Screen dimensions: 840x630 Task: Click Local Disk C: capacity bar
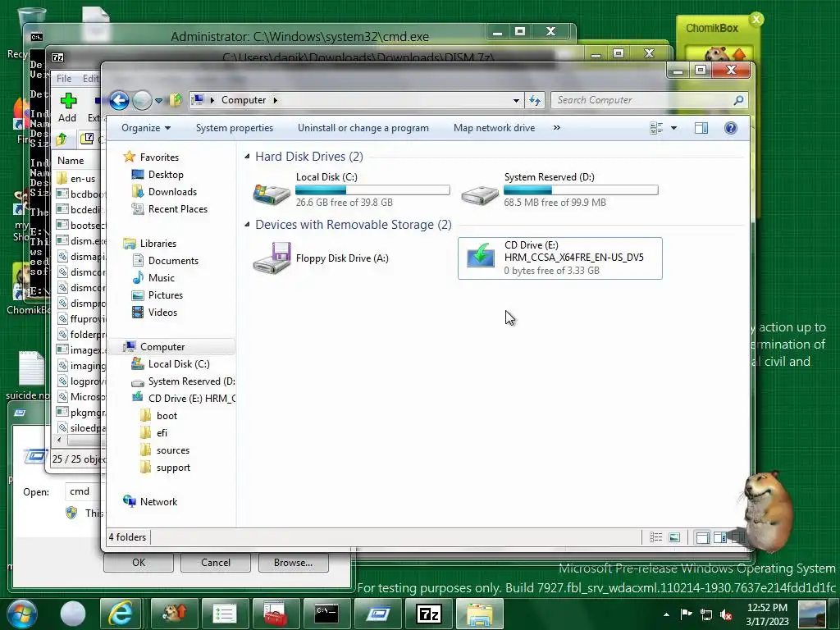pos(373,190)
